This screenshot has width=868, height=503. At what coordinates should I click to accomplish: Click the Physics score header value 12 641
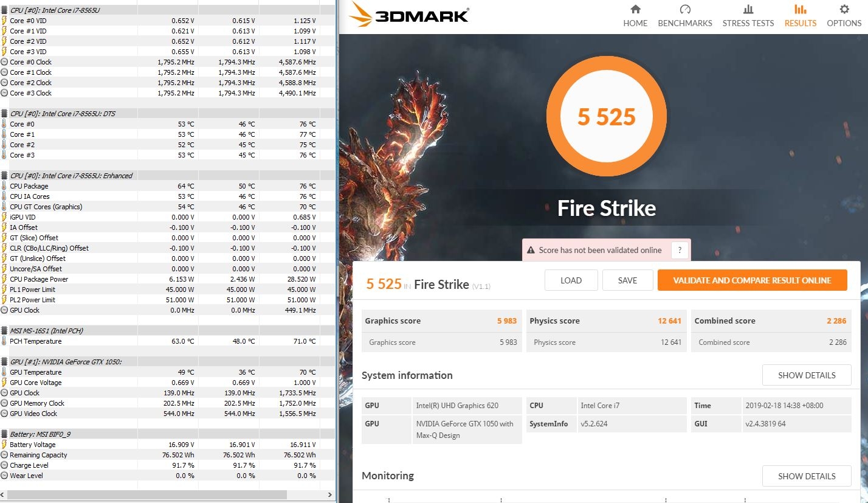(670, 321)
